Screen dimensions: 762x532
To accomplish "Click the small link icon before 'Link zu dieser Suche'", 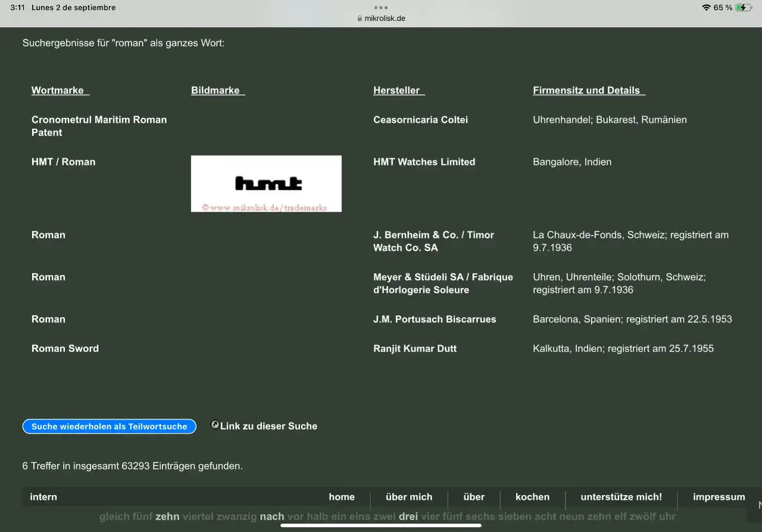I will tap(215, 425).
